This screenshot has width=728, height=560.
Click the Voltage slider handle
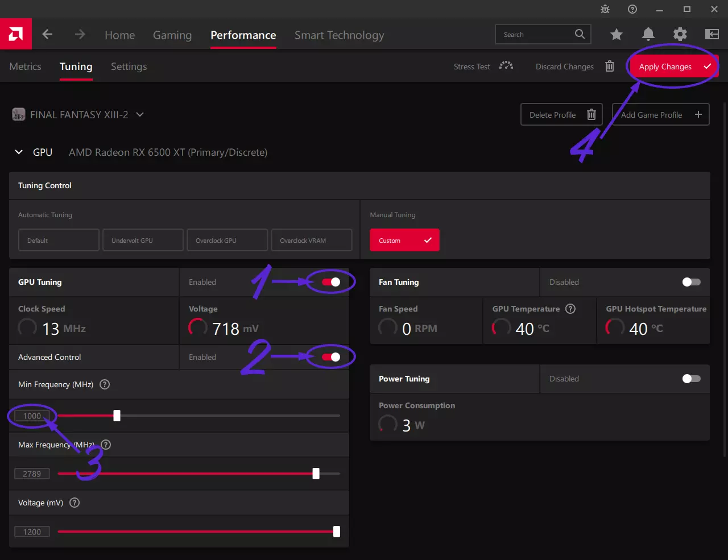click(x=337, y=532)
